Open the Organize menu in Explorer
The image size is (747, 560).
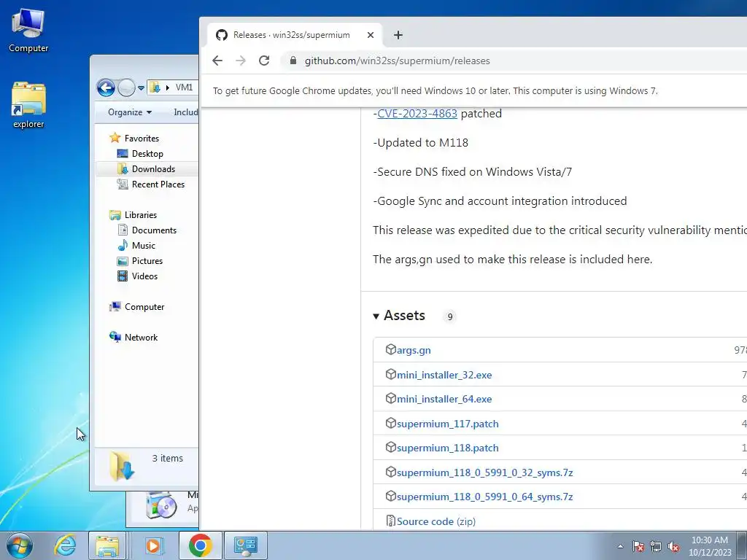point(130,112)
